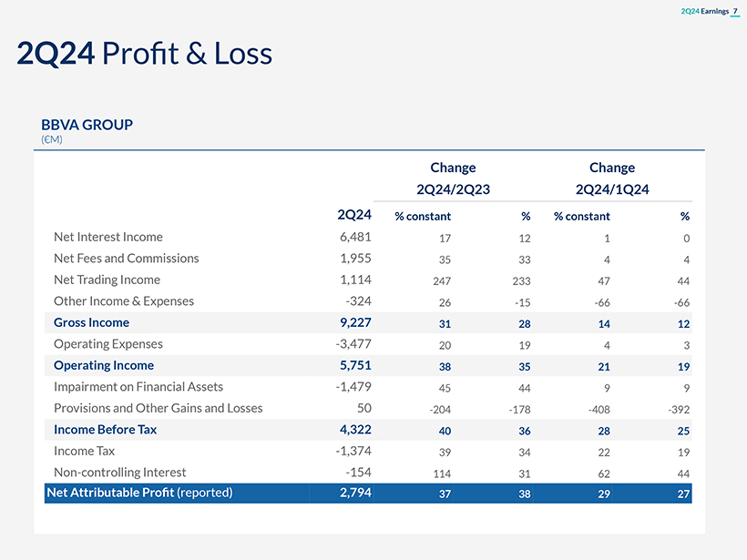Click the Net Fees and Commissions label
Image resolution: width=747 pixels, height=560 pixels.
(126, 259)
